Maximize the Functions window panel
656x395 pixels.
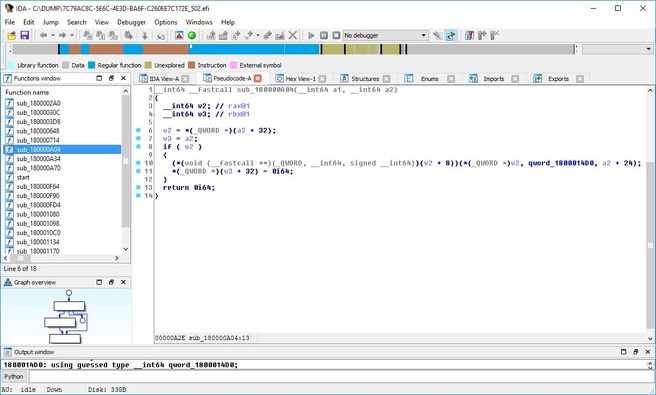point(99,78)
